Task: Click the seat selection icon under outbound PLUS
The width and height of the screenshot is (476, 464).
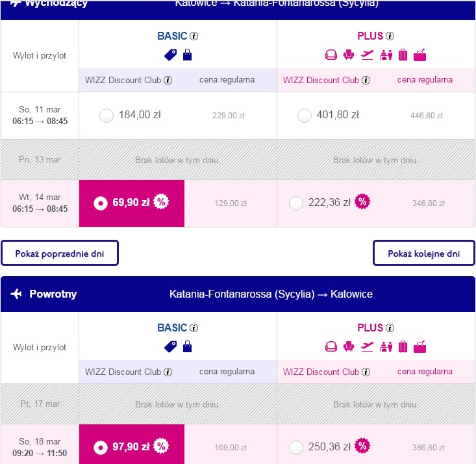Action: click(349, 55)
